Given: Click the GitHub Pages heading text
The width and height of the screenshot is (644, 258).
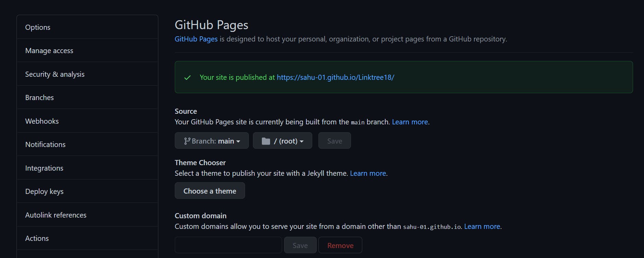Looking at the screenshot, I should [x=211, y=25].
